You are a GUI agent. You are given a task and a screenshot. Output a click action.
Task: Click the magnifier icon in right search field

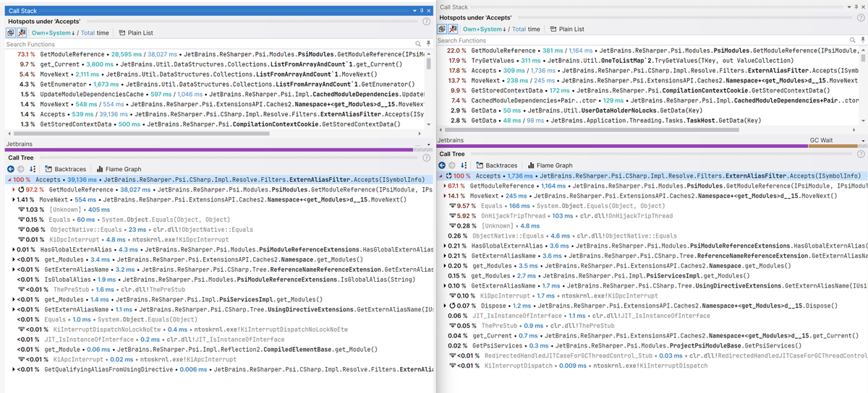pos(853,40)
